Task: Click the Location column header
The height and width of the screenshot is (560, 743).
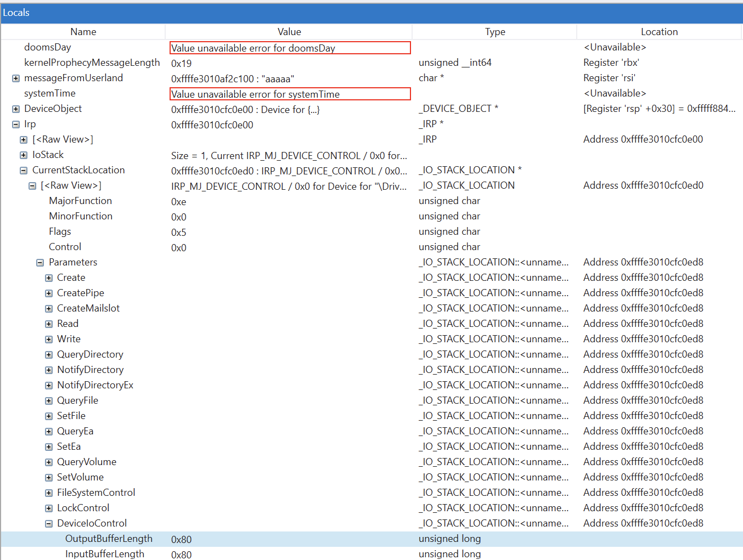Action: pyautogui.click(x=659, y=32)
